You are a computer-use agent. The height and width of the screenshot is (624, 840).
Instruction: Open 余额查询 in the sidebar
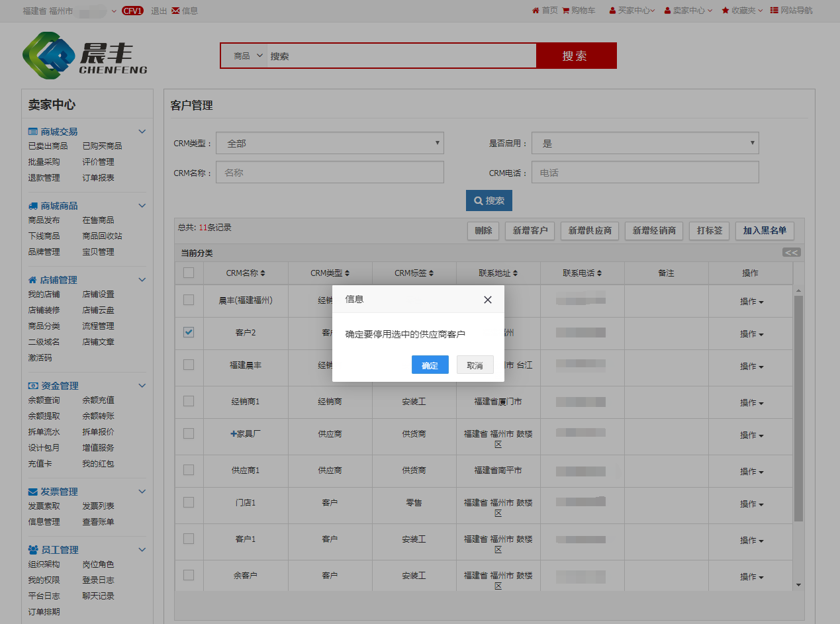pyautogui.click(x=44, y=400)
